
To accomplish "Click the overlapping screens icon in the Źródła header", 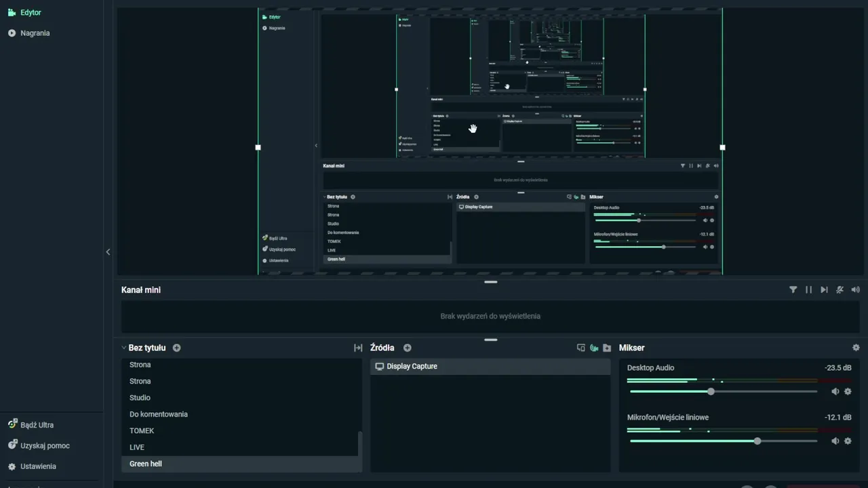I will pos(580,348).
